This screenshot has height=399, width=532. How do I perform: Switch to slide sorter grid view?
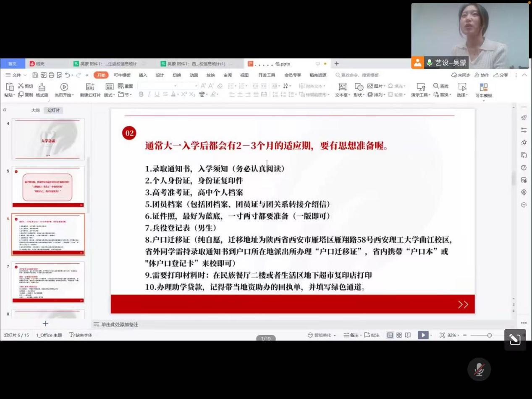399,335
